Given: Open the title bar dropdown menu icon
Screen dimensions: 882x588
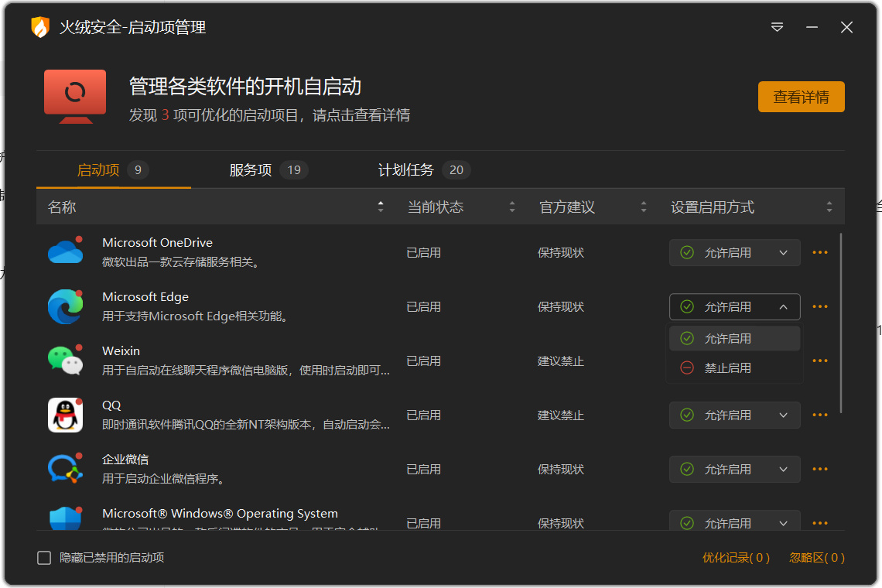Looking at the screenshot, I should click(x=777, y=27).
